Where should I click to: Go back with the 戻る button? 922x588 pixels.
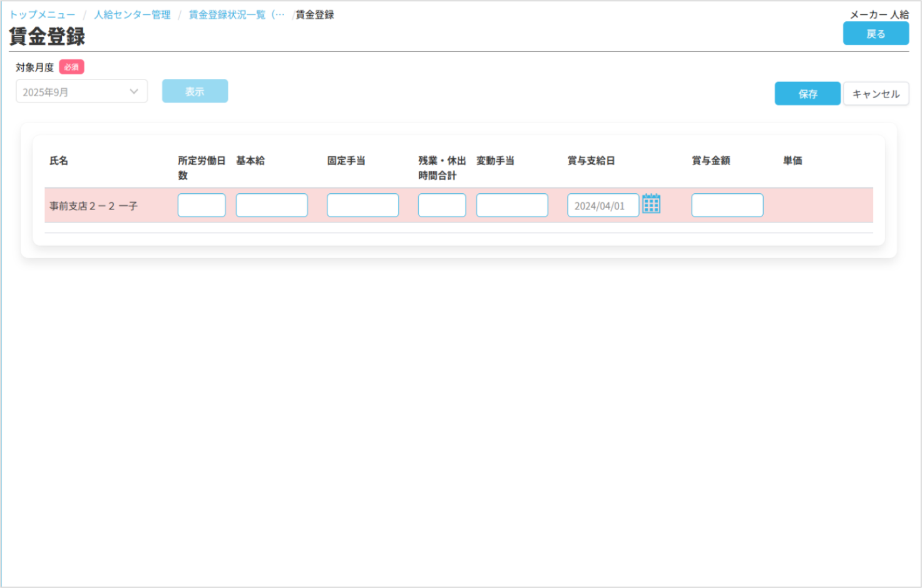tap(876, 34)
